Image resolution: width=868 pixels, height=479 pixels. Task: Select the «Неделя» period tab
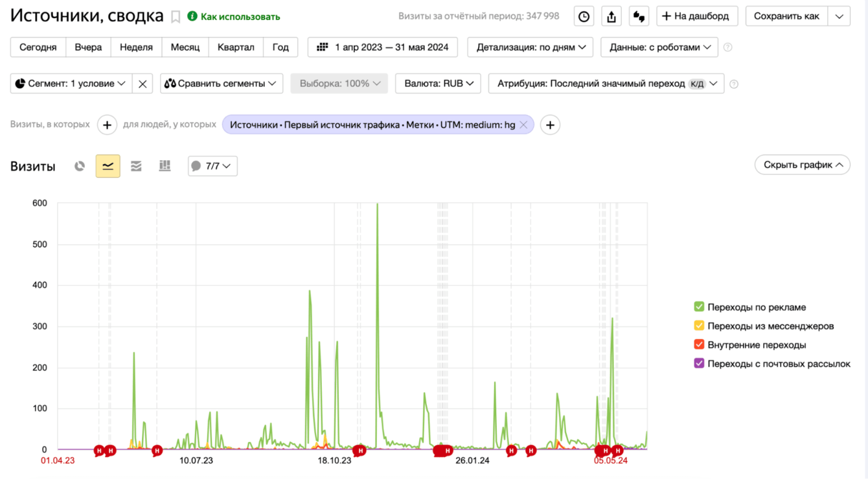click(x=136, y=47)
